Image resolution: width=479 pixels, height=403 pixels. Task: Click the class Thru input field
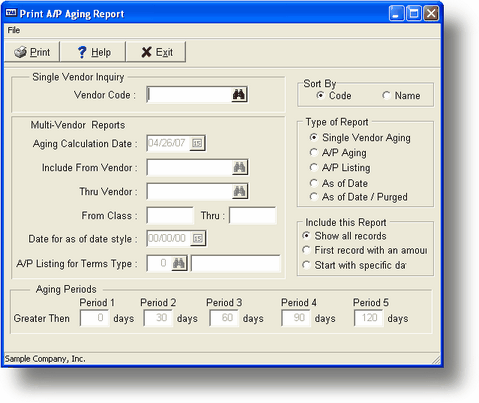click(x=253, y=215)
